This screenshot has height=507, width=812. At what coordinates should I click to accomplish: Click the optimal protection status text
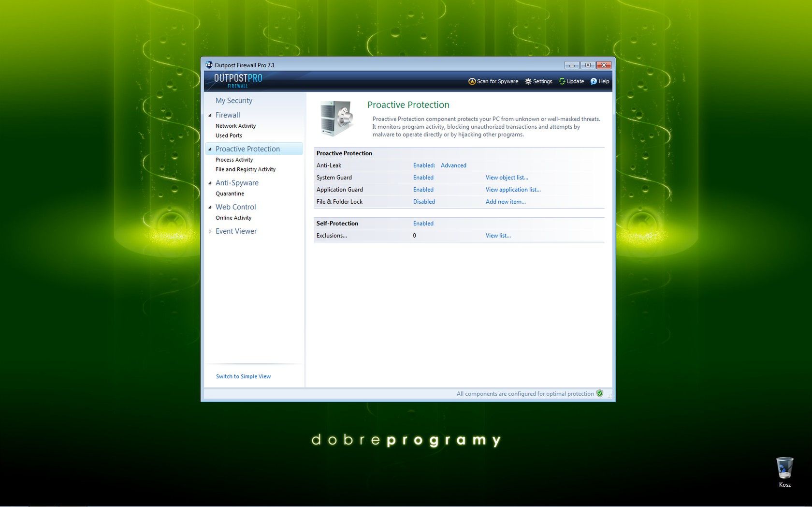tap(525, 394)
